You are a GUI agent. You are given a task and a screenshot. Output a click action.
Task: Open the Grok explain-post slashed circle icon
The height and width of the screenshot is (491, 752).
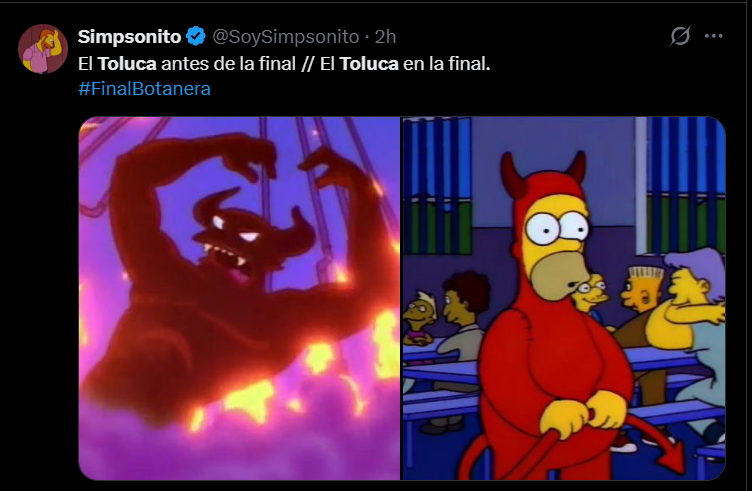pyautogui.click(x=680, y=36)
